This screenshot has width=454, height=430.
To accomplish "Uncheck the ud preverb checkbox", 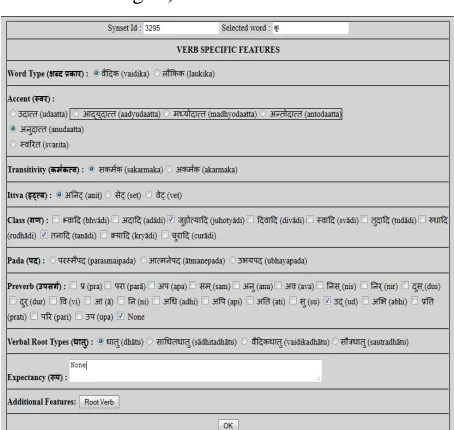I will coord(327,301).
